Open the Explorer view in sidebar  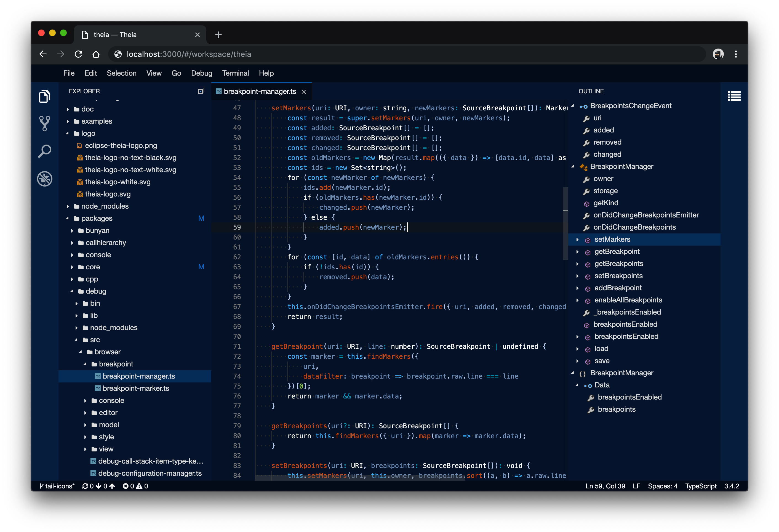44,97
